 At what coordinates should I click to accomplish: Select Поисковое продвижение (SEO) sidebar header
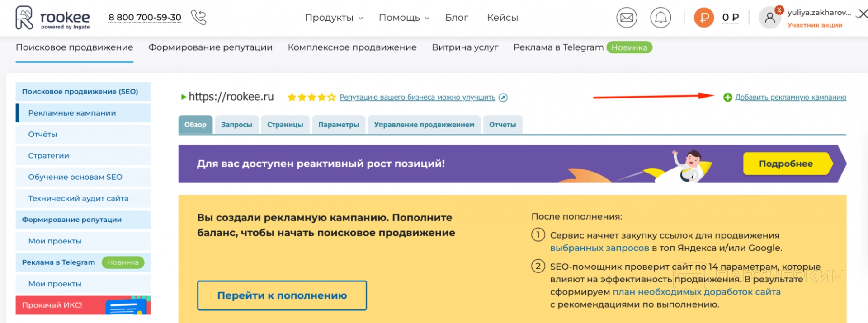click(83, 92)
